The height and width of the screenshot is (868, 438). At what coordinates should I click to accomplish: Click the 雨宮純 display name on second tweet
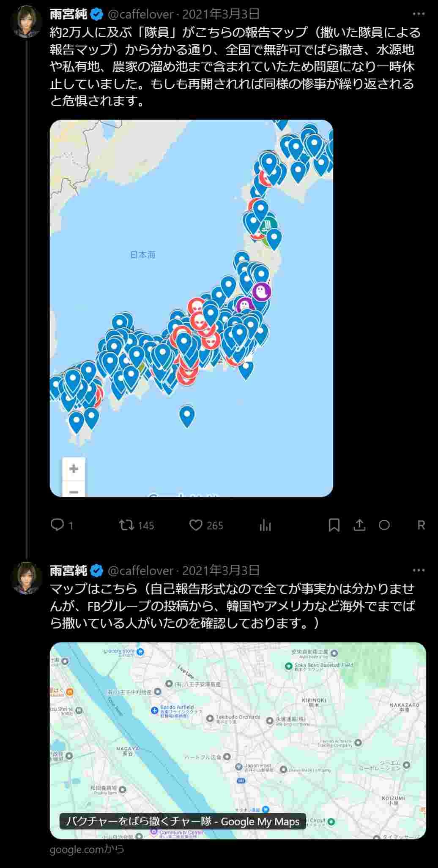pos(68,571)
